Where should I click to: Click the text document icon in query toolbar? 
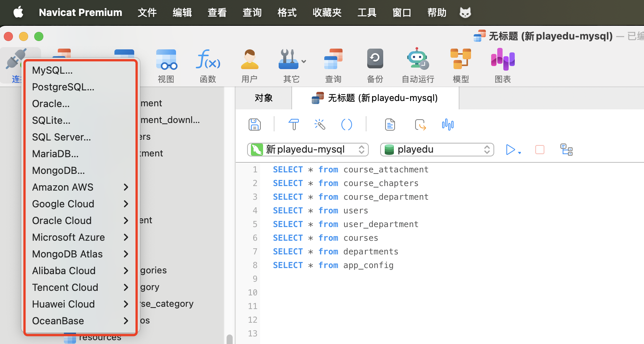(x=390, y=125)
